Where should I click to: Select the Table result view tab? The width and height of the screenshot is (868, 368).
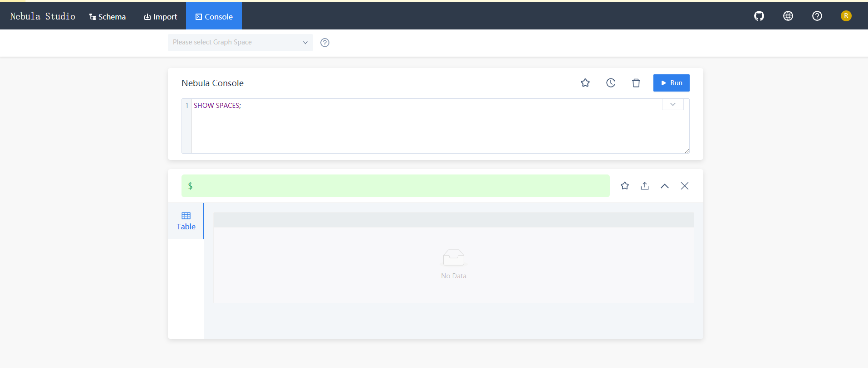click(x=186, y=221)
